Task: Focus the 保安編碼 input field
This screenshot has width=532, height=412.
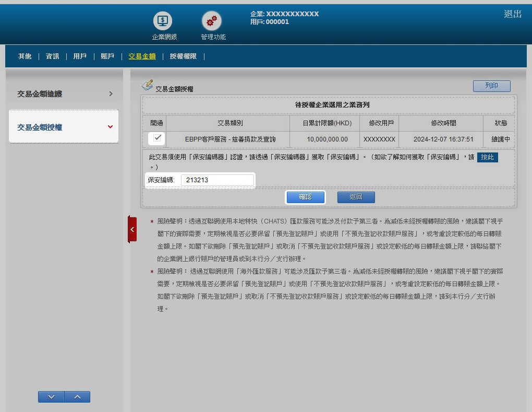Action: point(217,180)
